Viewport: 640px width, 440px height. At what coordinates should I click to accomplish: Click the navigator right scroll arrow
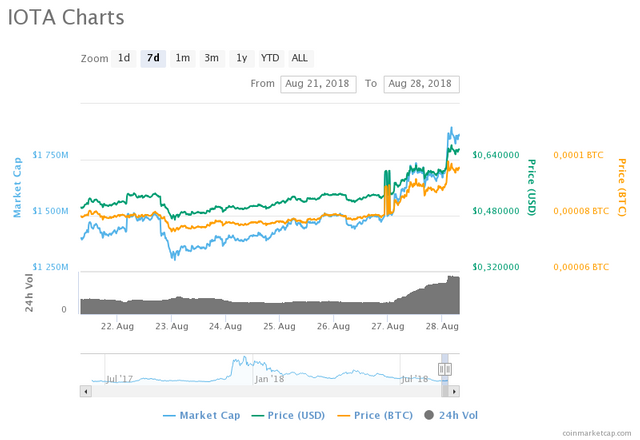(454, 391)
